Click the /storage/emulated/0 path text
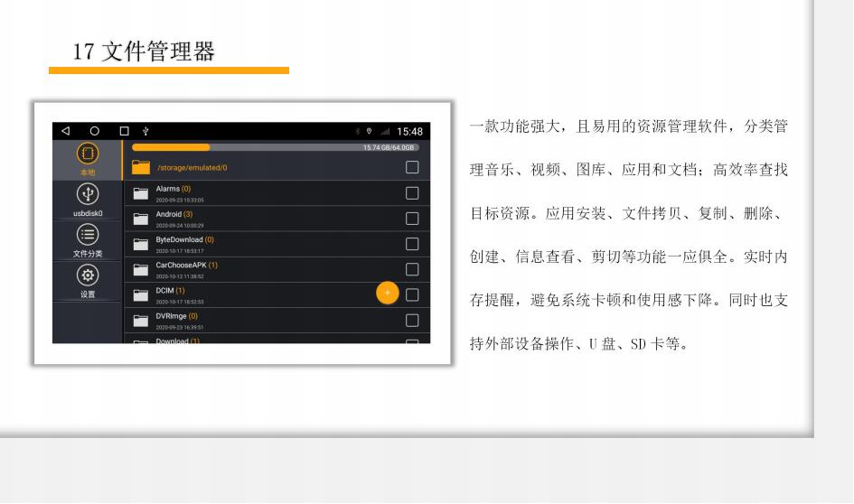This screenshot has width=854, height=504. tap(192, 168)
